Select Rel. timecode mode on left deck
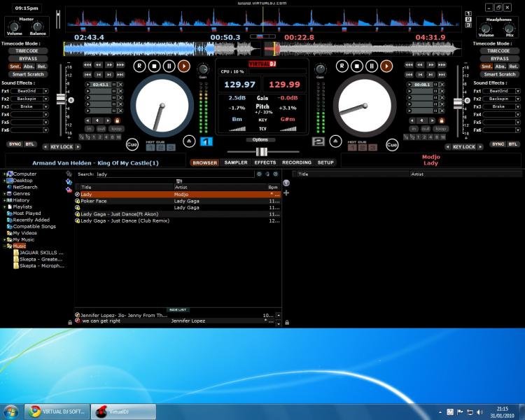 pyautogui.click(x=42, y=66)
